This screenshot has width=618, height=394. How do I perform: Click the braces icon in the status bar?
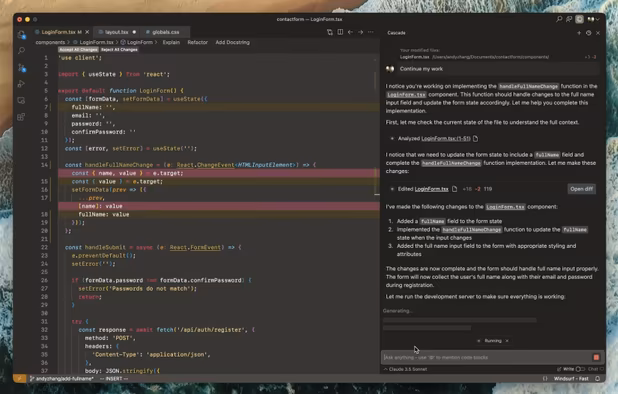coord(545,379)
